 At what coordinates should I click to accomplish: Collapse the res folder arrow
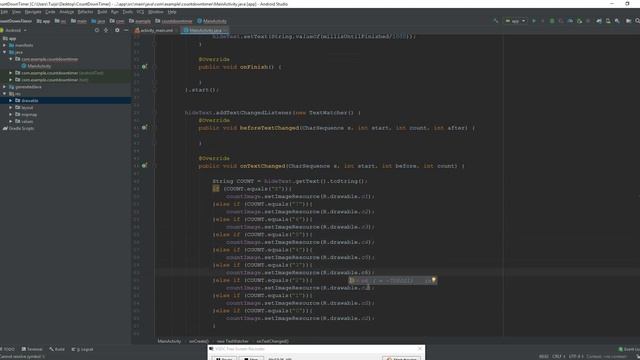click(4, 94)
